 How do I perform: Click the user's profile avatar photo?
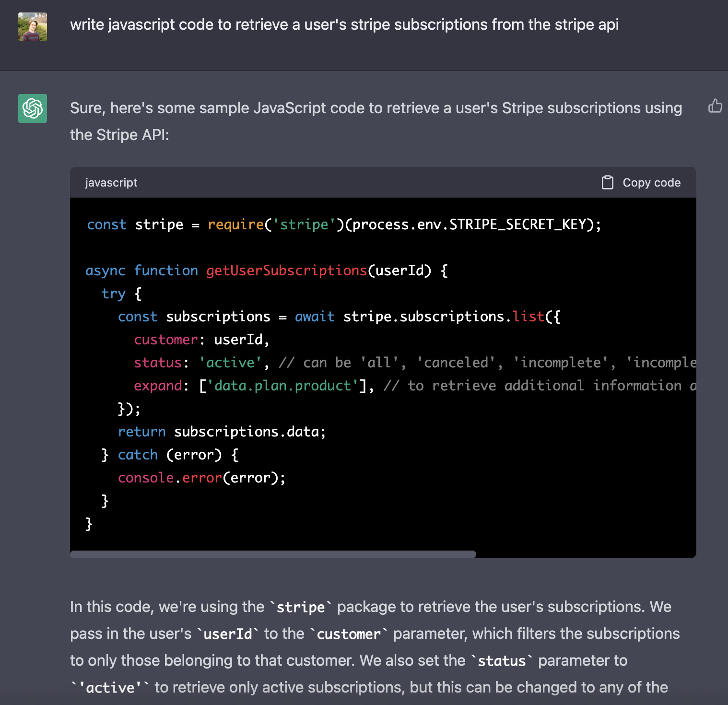pos(33,27)
